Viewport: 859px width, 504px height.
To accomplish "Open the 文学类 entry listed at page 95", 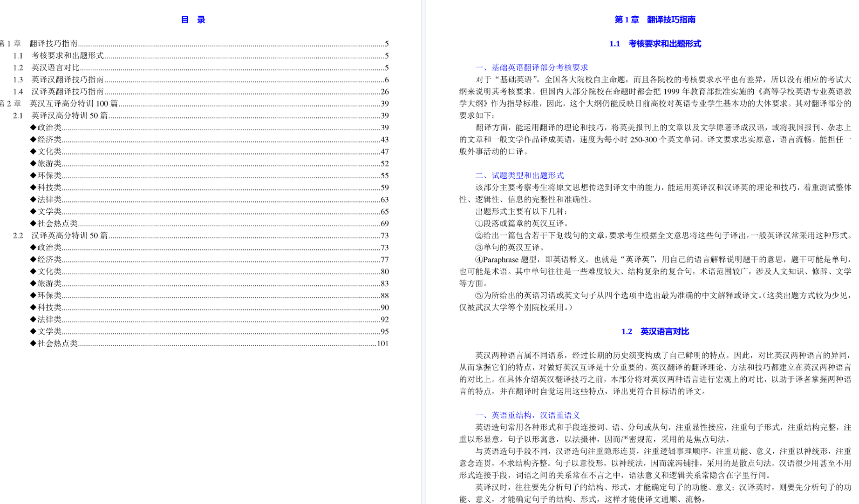I will 49,332.
